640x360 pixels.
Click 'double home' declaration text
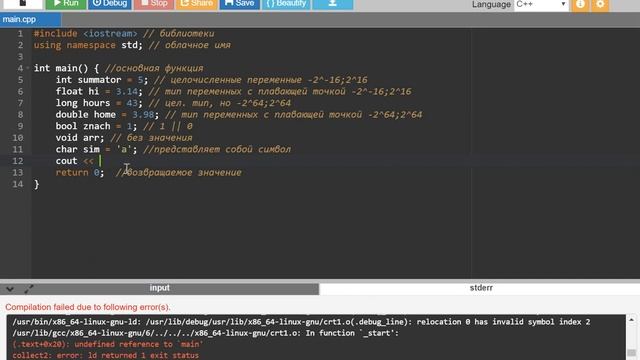tap(85, 115)
